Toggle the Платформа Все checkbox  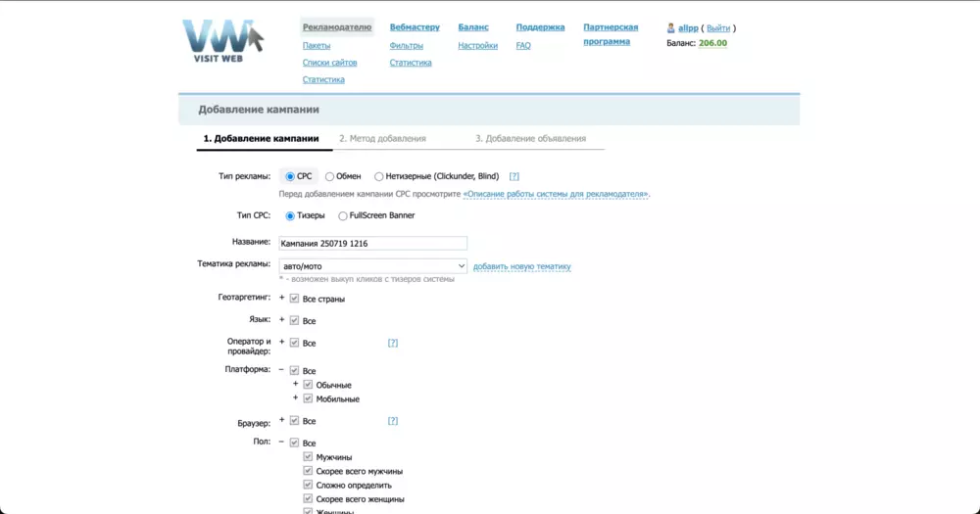pos(294,370)
